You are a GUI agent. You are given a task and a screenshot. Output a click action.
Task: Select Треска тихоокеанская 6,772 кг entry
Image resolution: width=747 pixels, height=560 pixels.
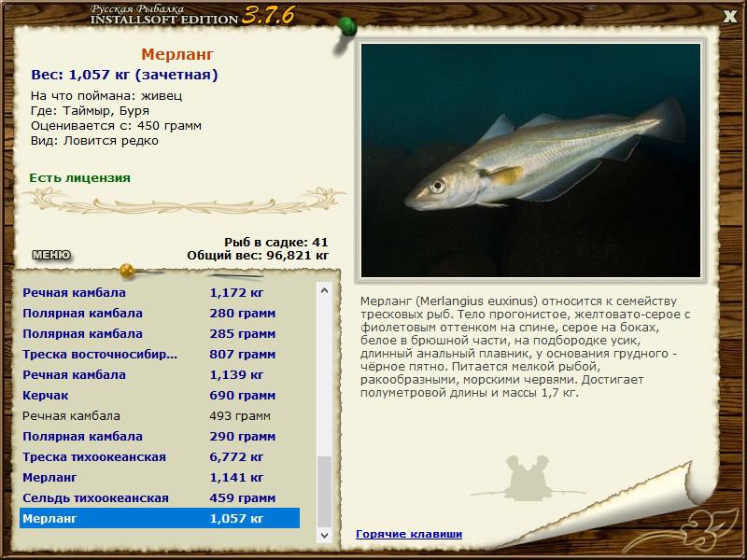159,457
